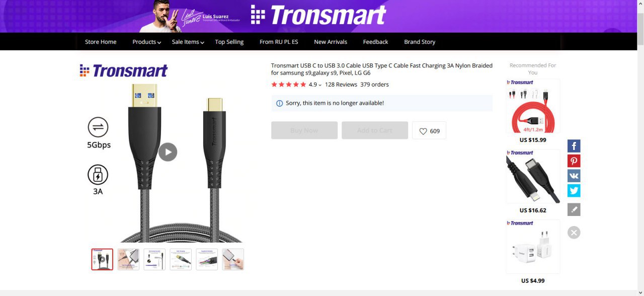Screen dimensions: 644x296
Task: Click the Add to Cart button
Action: pos(375,130)
